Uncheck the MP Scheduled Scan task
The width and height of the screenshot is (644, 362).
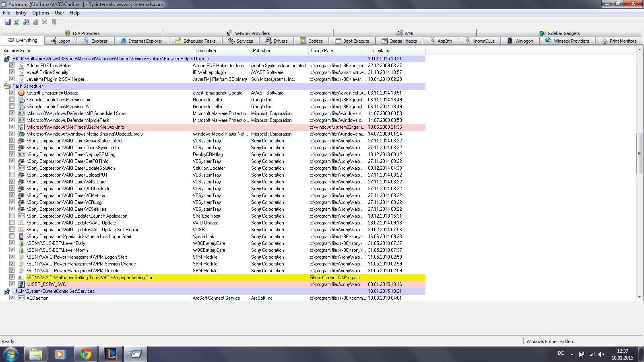pyautogui.click(x=12, y=113)
